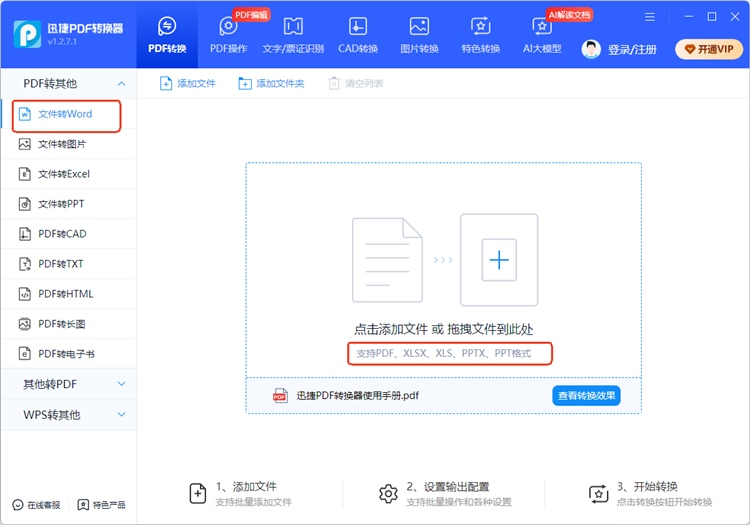Click the plus add-file icon
Image resolution: width=750 pixels, height=525 pixels.
(x=499, y=260)
